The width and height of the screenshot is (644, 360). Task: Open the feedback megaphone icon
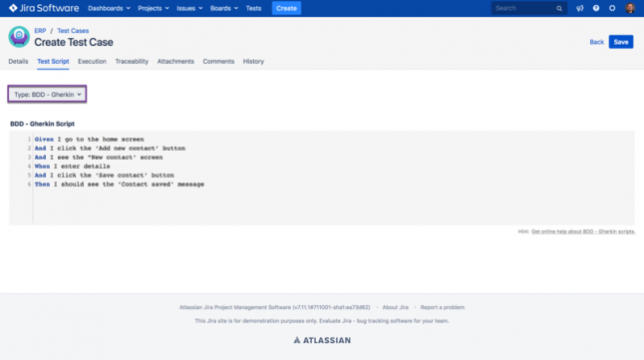[x=579, y=8]
